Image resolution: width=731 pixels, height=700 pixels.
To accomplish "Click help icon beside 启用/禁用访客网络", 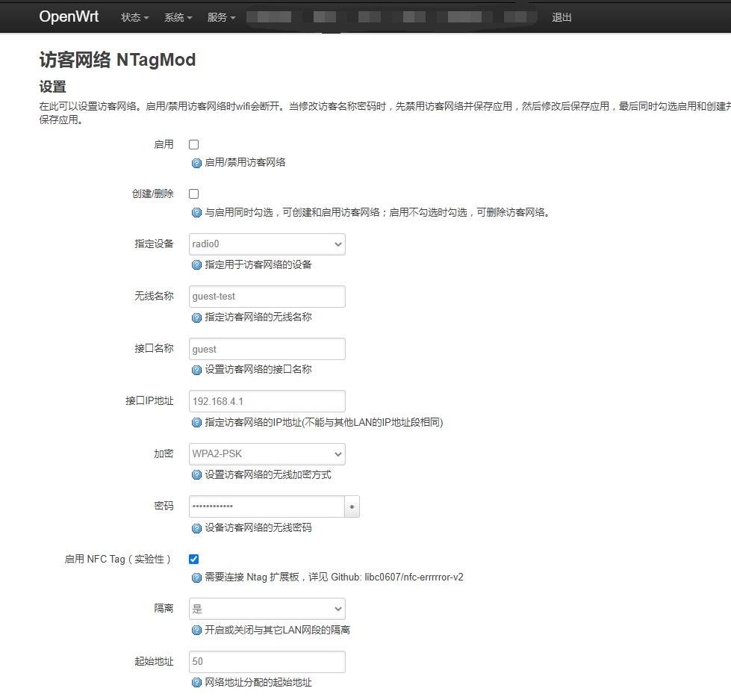I will (196, 163).
